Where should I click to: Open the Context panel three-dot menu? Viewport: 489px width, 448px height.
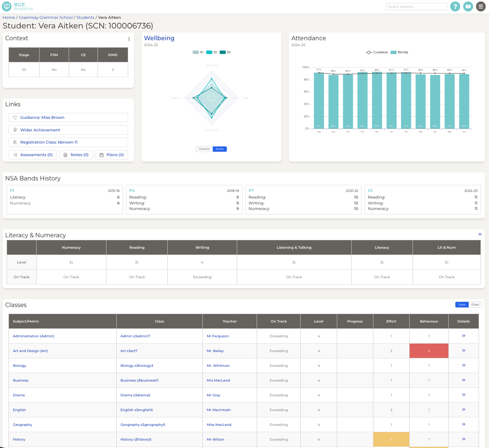129,39
